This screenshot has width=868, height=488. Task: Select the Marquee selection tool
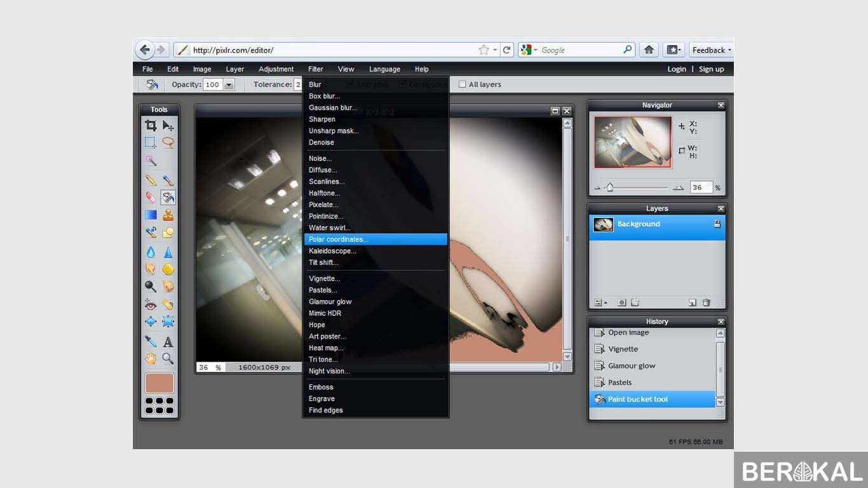[151, 142]
